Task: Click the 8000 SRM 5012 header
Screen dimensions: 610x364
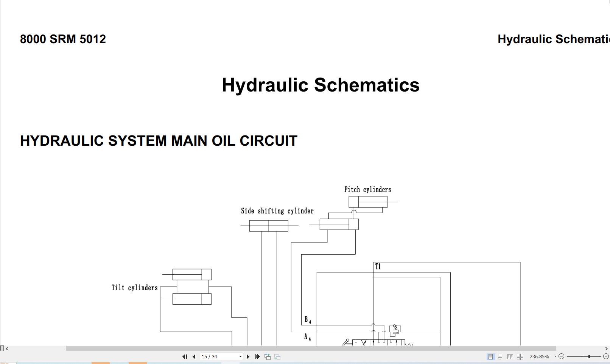Action: pyautogui.click(x=63, y=39)
